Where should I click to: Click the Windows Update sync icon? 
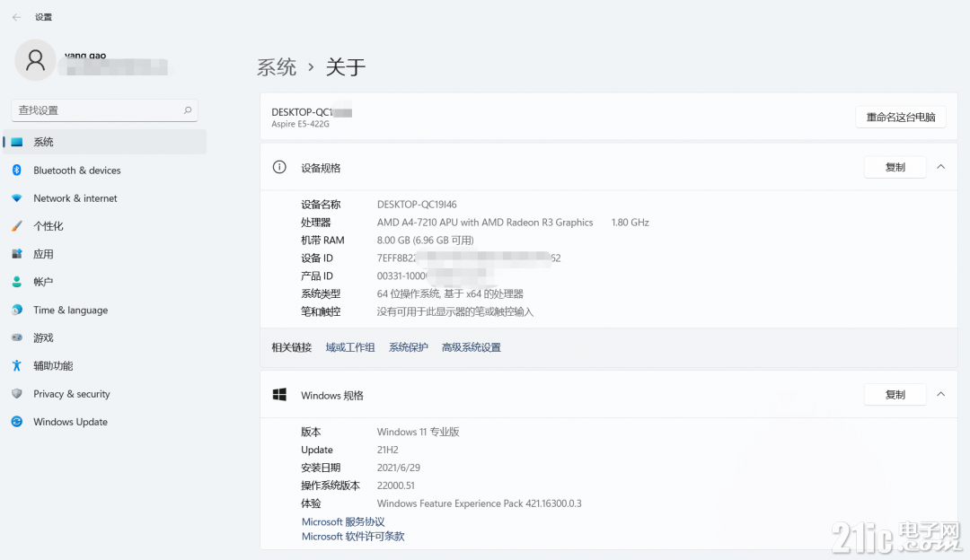[x=17, y=422]
